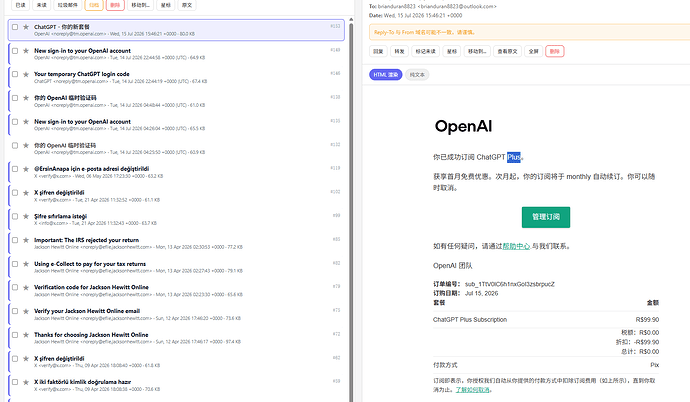Click the orange-outlined button beside 垃圾邮件
690x402 pixels.
pyautogui.click(x=94, y=5)
